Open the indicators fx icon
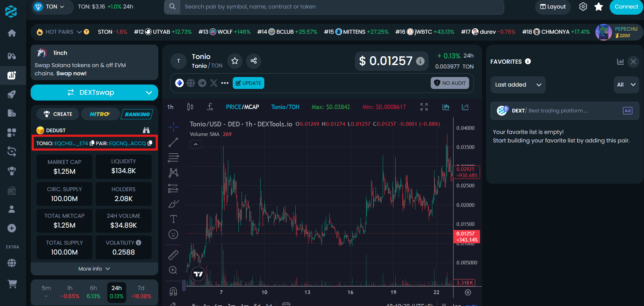The height and width of the screenshot is (306, 644). coord(210,107)
